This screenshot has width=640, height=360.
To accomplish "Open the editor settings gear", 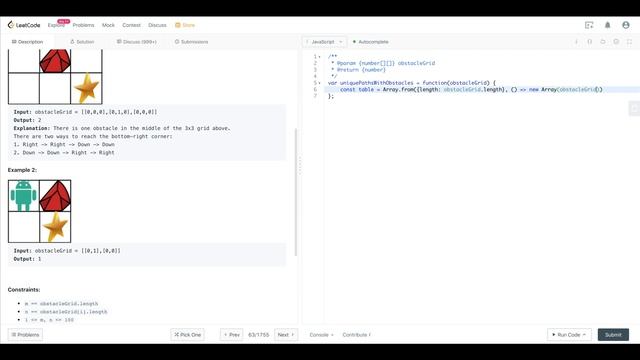I will pos(616,42).
